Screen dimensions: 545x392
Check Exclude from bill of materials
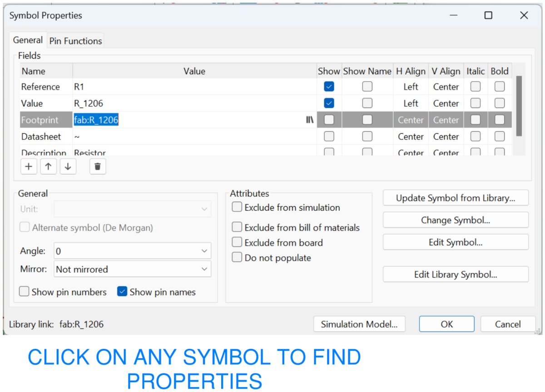(237, 227)
